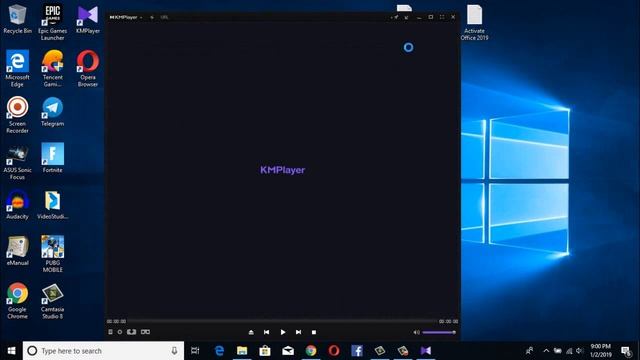Click the system tray volume icon
This screenshot has height=360, width=640.
[x=579, y=351]
